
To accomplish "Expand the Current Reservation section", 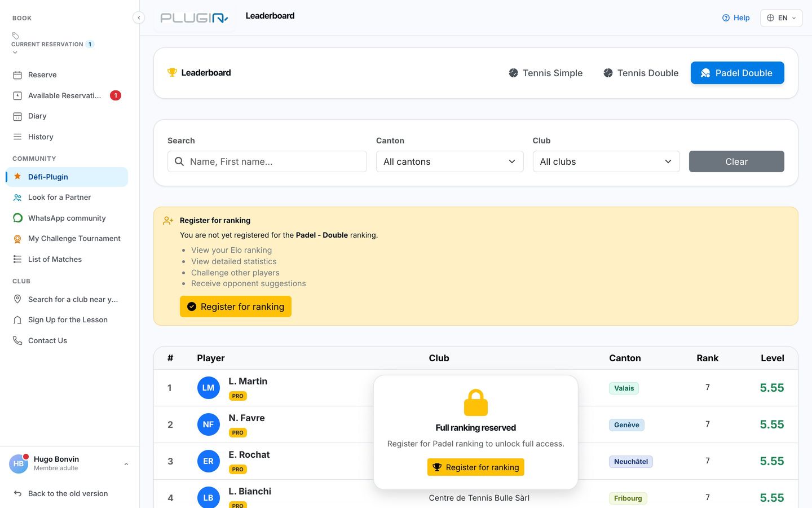I will click(x=52, y=44).
